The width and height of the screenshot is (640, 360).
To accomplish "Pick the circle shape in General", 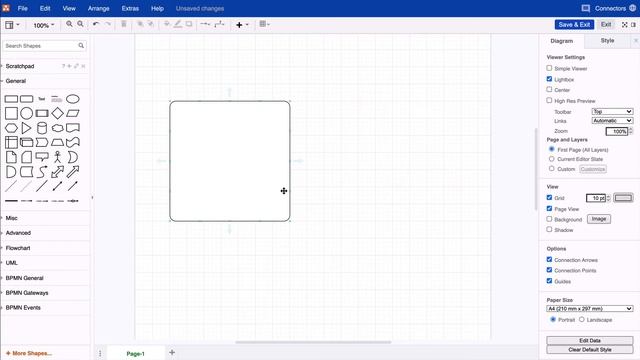I will point(27,113).
